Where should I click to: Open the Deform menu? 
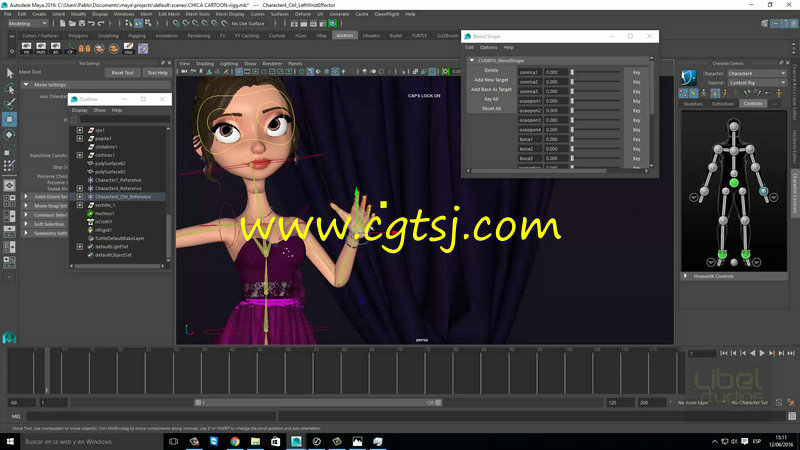pos(303,14)
